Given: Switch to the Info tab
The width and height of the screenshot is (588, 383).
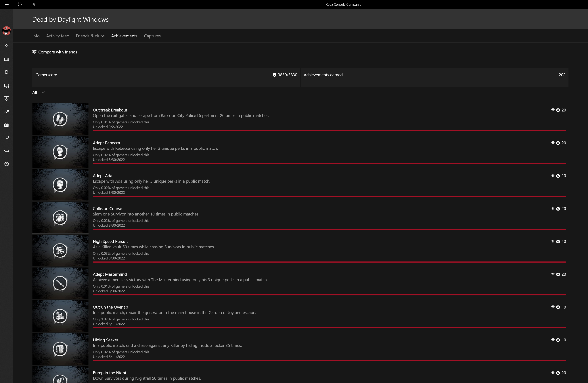Looking at the screenshot, I should coord(36,36).
